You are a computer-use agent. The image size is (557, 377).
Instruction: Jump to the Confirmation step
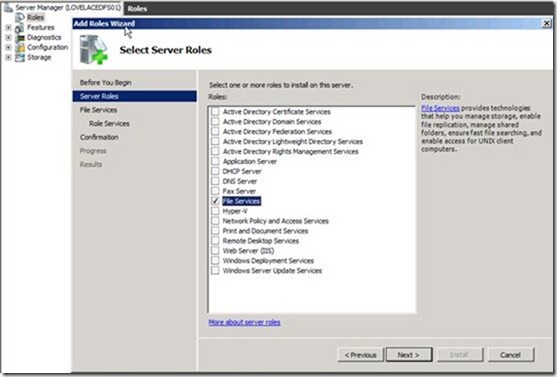pos(99,137)
